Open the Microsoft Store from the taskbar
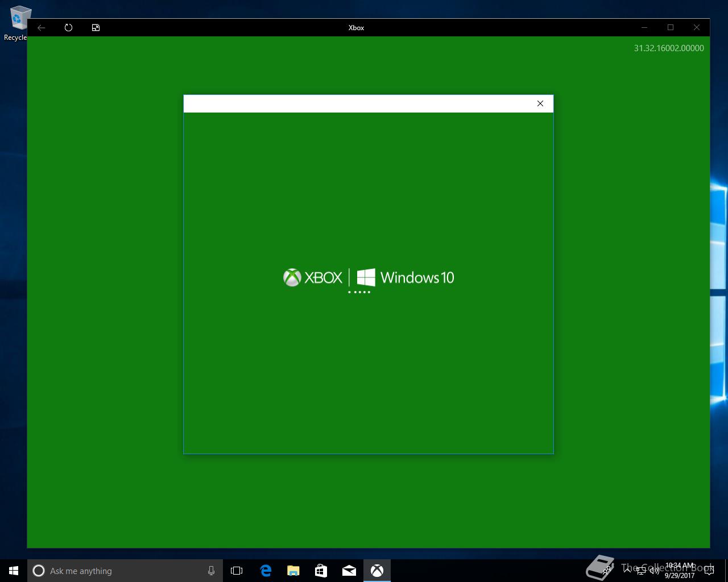 tap(321, 571)
